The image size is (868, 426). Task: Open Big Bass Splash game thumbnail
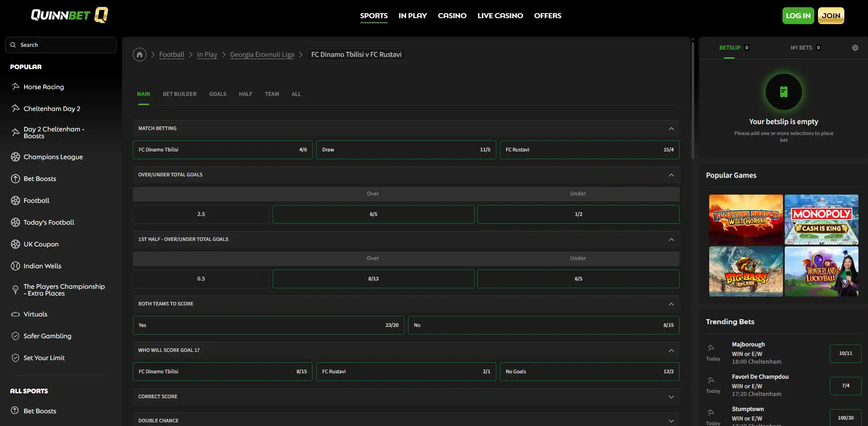(746, 271)
